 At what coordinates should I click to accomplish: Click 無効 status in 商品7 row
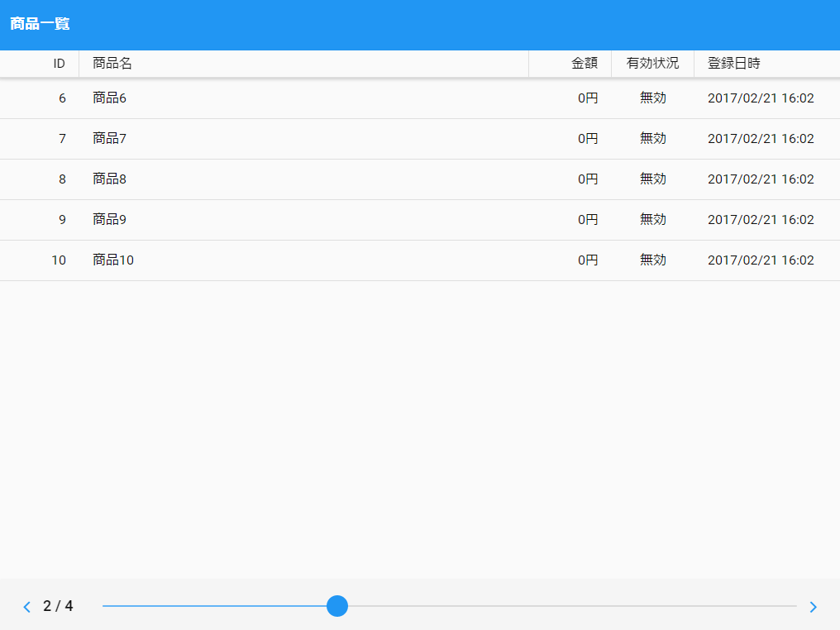pyautogui.click(x=652, y=139)
